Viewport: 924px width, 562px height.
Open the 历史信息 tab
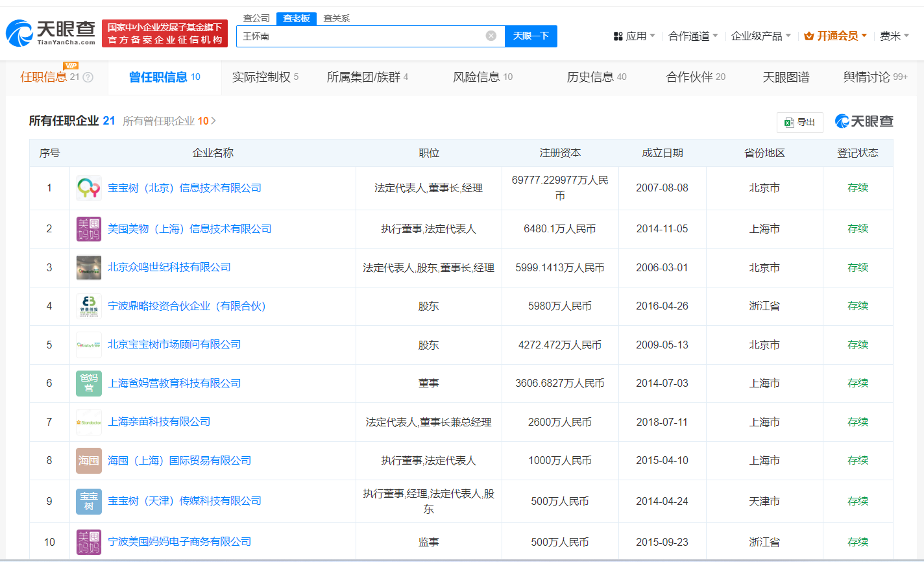point(589,77)
